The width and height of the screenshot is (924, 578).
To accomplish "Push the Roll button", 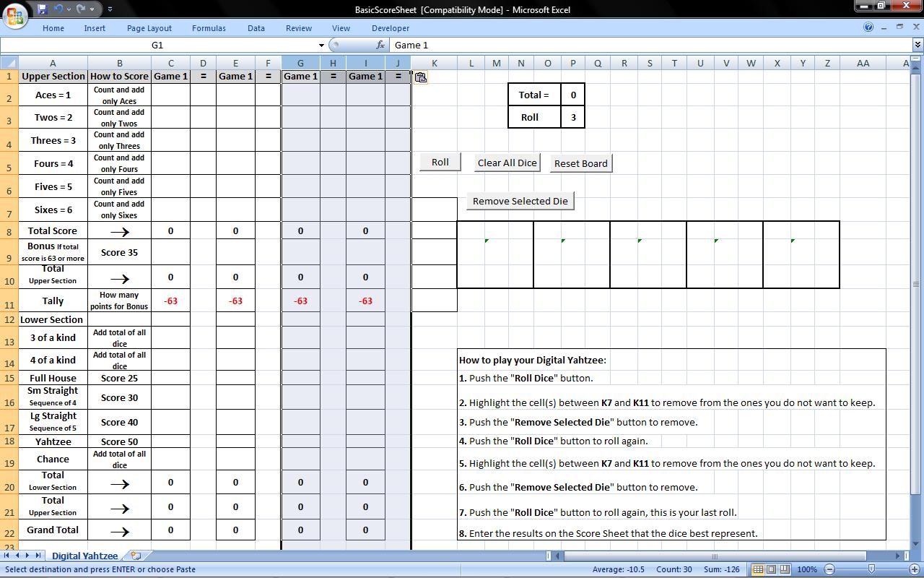I will 440,163.
